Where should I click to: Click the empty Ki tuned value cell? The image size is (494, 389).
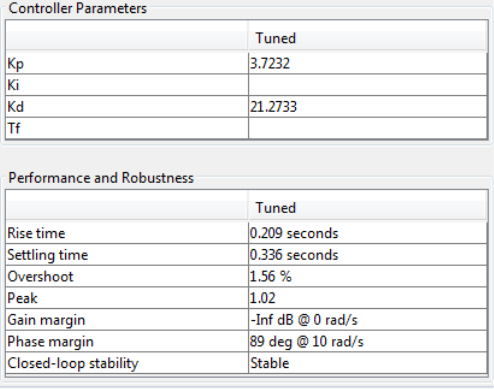point(368,85)
